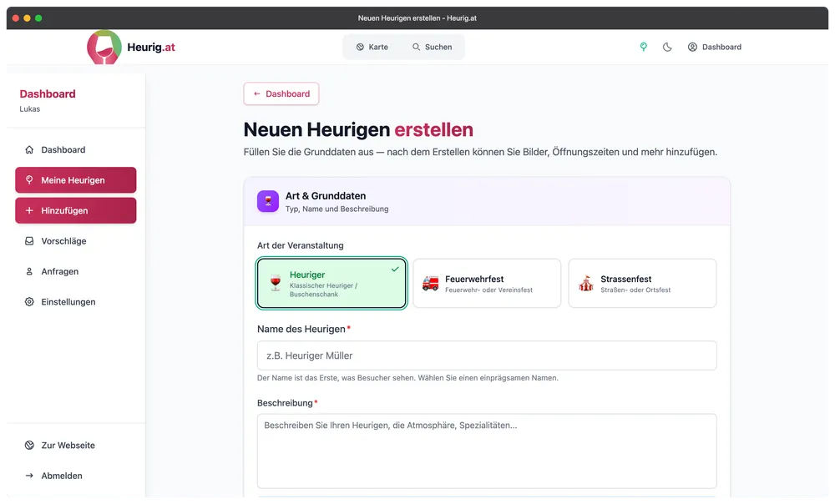Go back via the Dashboard arrow button
Image resolution: width=835 pixels, height=504 pixels.
click(281, 93)
